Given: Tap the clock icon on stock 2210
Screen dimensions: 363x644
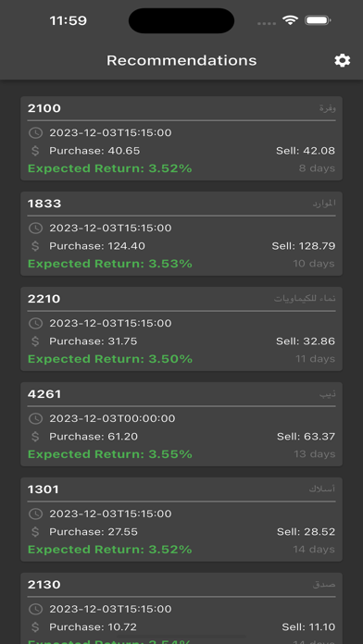Looking at the screenshot, I should click(35, 323).
